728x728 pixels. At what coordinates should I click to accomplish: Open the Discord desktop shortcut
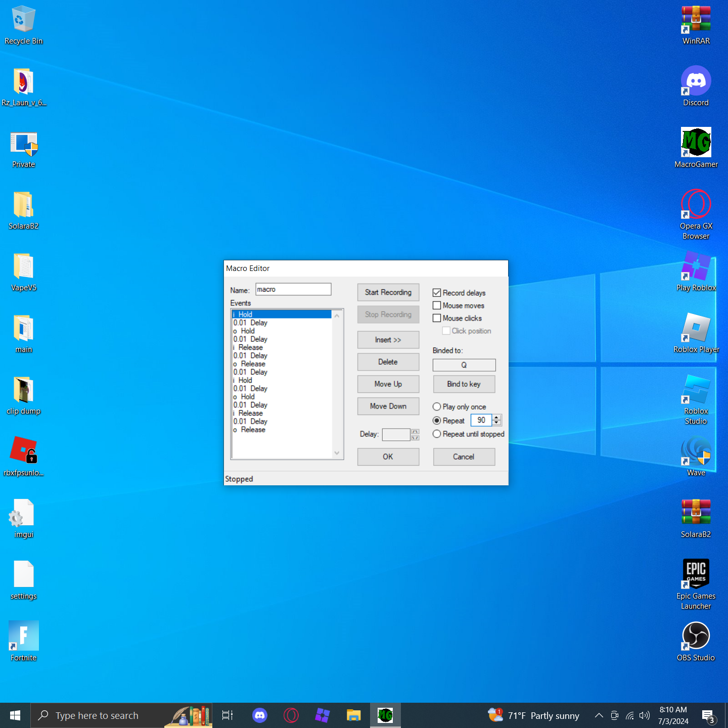coord(696,81)
